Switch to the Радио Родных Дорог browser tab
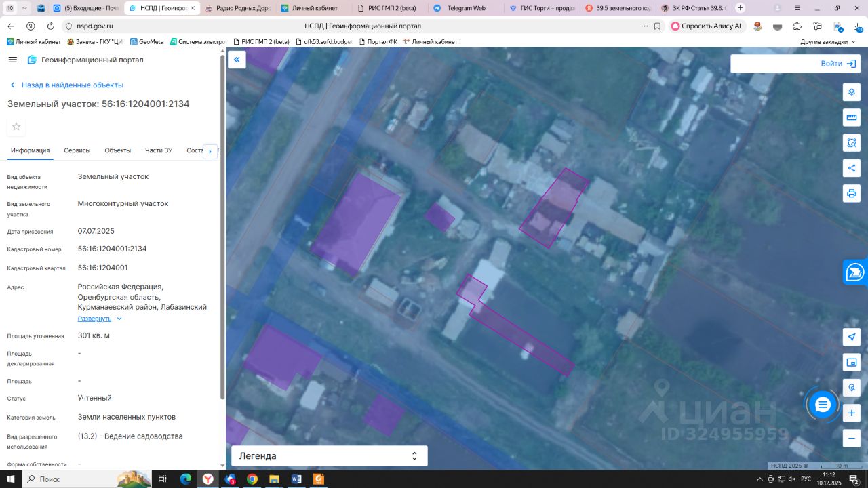 coord(239,8)
